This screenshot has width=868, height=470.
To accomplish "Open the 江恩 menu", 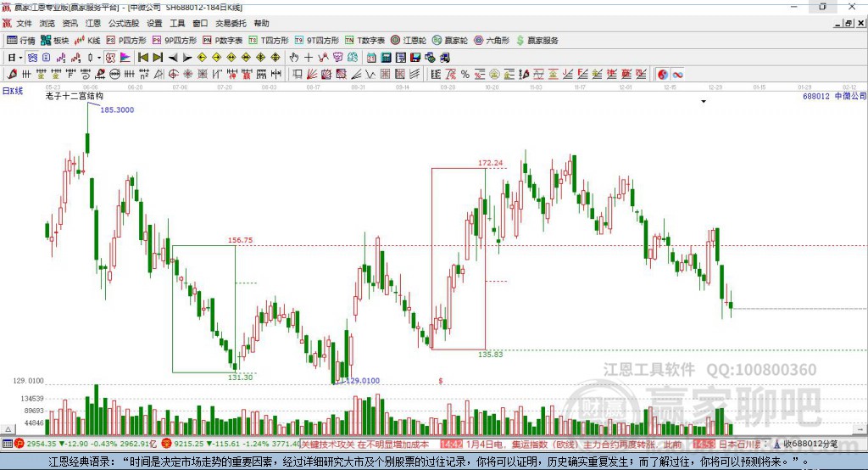I will pyautogui.click(x=93, y=23).
